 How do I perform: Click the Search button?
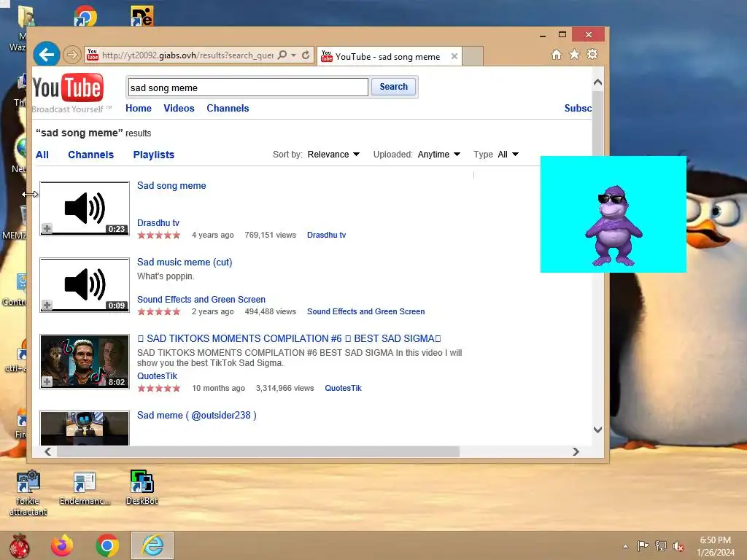point(393,87)
